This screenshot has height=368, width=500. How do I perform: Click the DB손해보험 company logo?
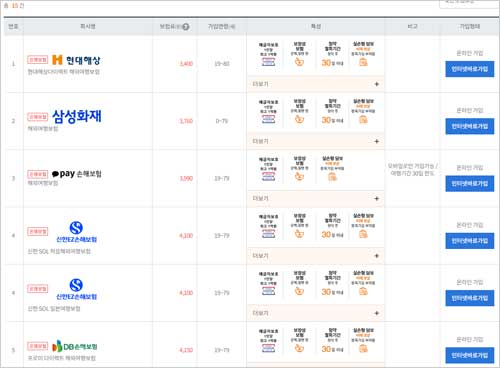[x=75, y=346]
